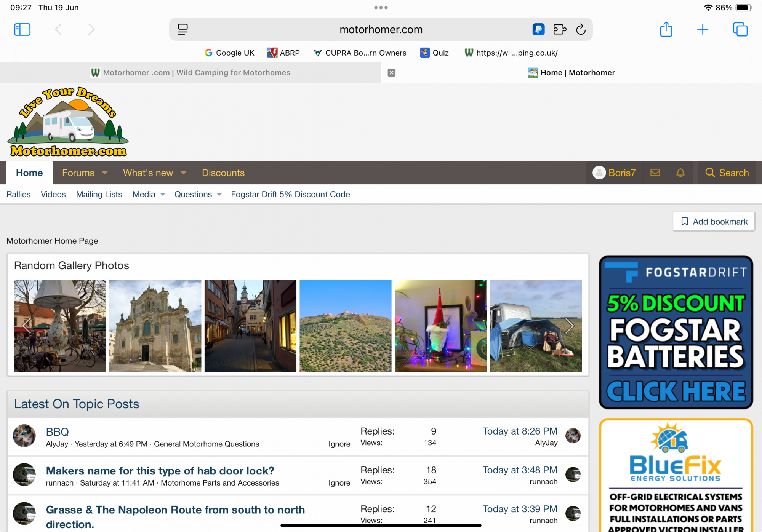The width and height of the screenshot is (762, 532).
Task: Go forward to next page
Action: coord(91,29)
